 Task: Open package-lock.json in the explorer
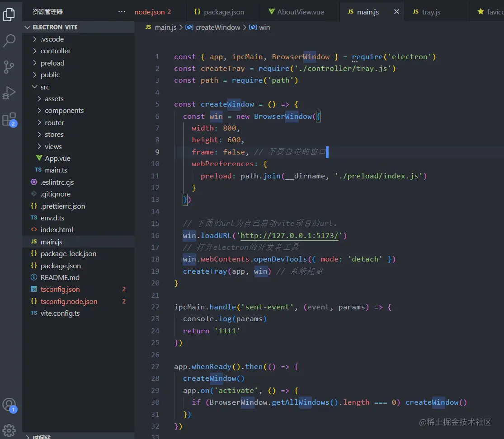pyautogui.click(x=78, y=254)
